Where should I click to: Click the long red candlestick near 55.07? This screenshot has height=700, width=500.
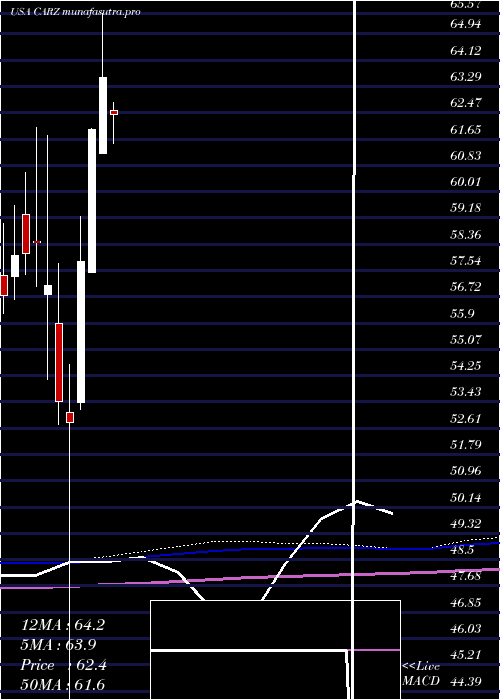[x=59, y=362]
